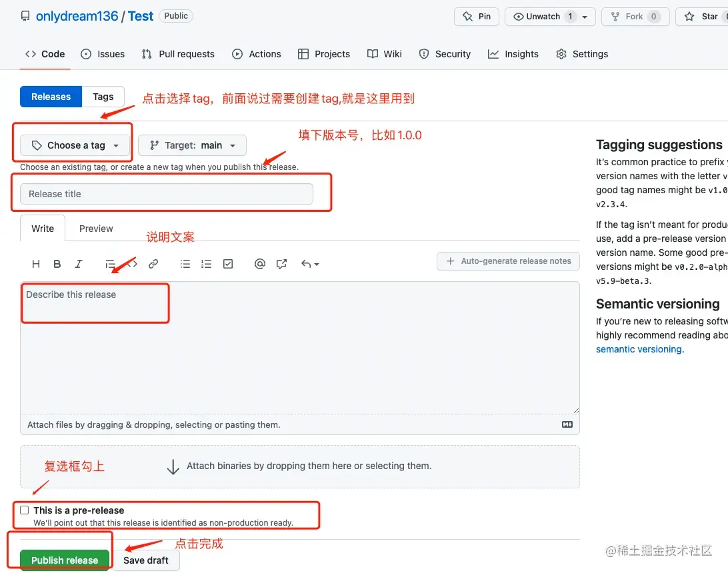Image resolution: width=728 pixels, height=573 pixels.
Task: Click the Publish release button
Action: pyautogui.click(x=65, y=560)
